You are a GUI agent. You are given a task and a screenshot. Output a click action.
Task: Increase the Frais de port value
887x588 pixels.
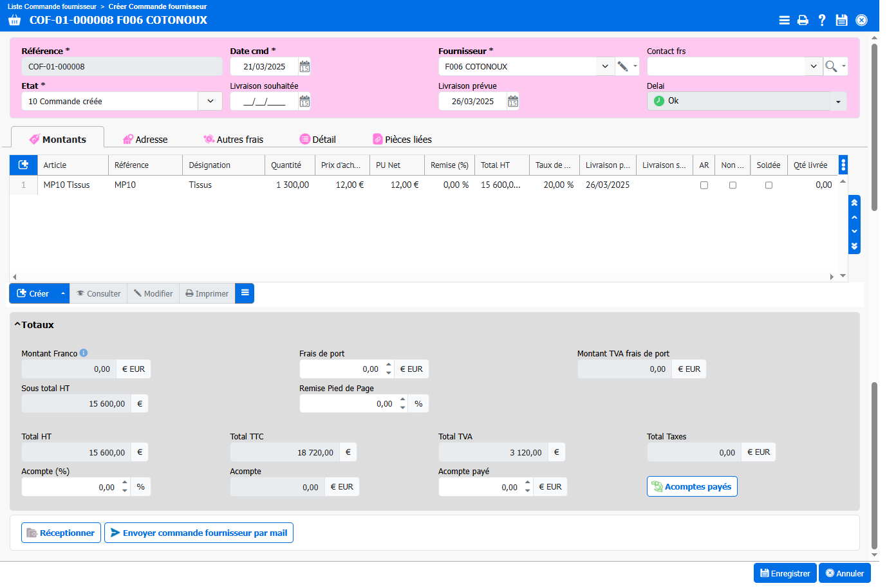(x=389, y=365)
